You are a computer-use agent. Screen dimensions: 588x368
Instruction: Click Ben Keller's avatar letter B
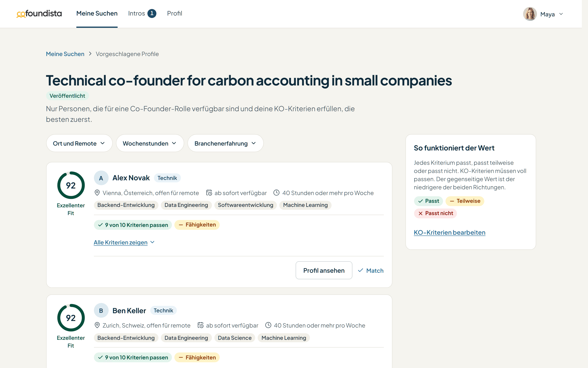coord(101,311)
